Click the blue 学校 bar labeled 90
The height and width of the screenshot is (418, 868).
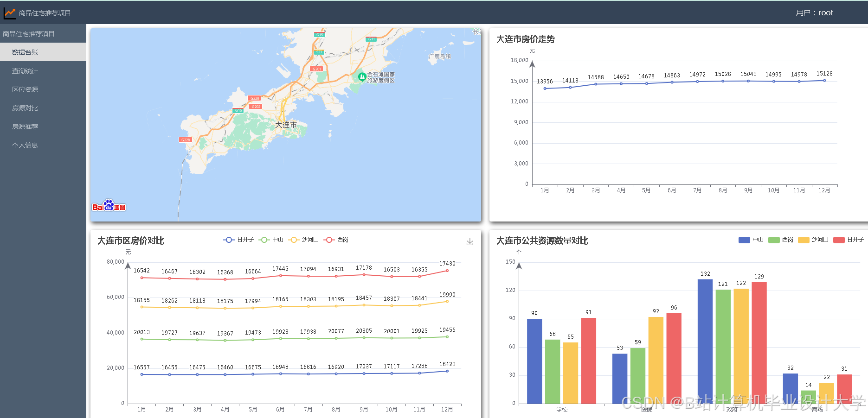click(x=534, y=361)
